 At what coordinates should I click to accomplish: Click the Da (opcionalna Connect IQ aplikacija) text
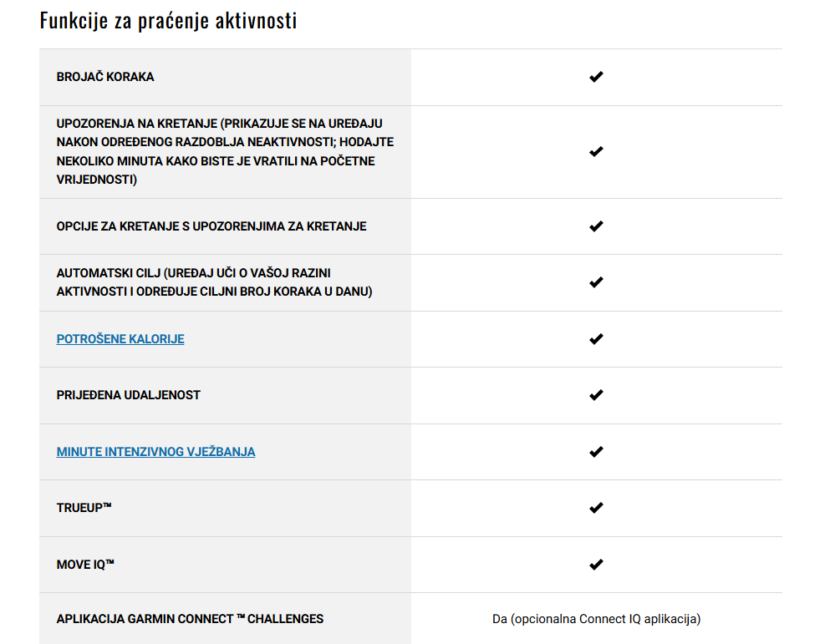[597, 619]
